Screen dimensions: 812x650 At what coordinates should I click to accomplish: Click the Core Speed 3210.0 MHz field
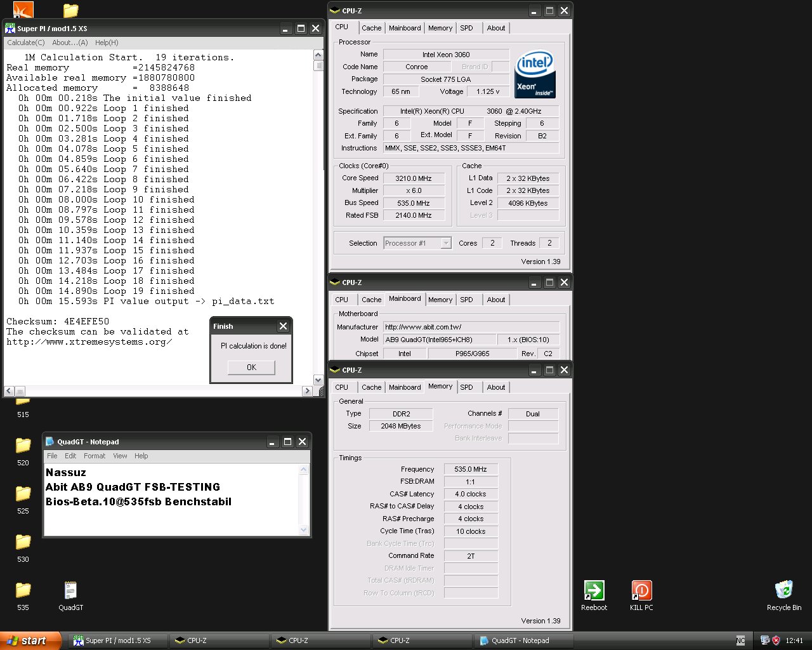(414, 178)
